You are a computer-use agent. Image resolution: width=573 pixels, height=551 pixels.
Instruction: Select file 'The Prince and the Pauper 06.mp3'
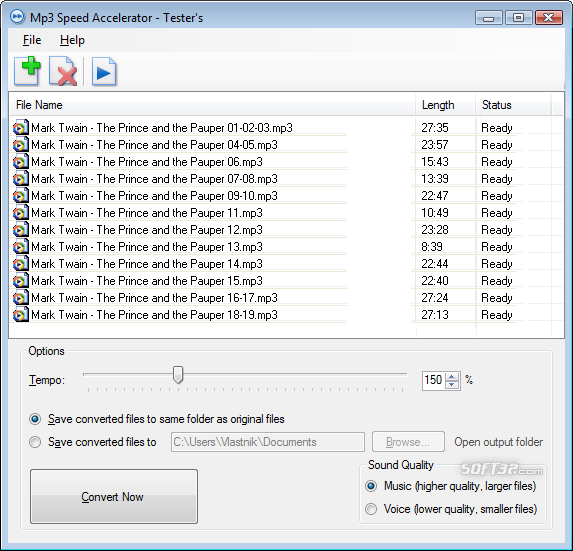pyautogui.click(x=147, y=162)
